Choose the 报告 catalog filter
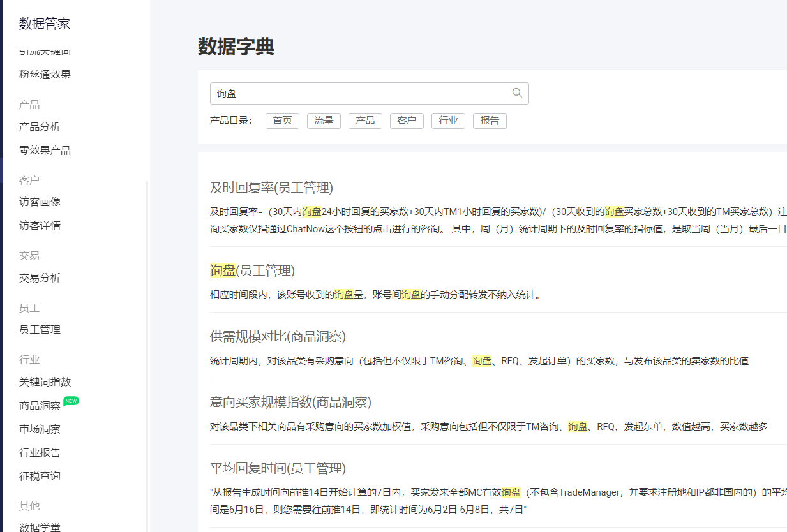 coord(490,121)
